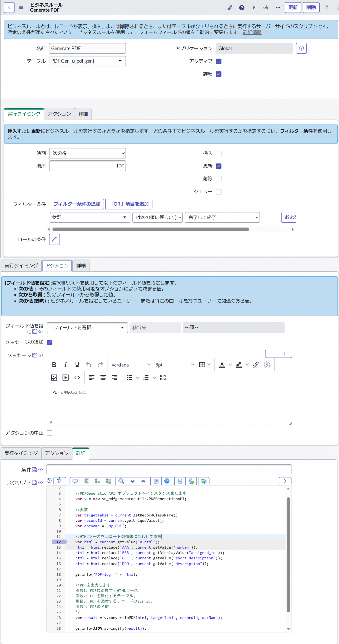Apply underline in message editor

pyautogui.click(x=77, y=365)
